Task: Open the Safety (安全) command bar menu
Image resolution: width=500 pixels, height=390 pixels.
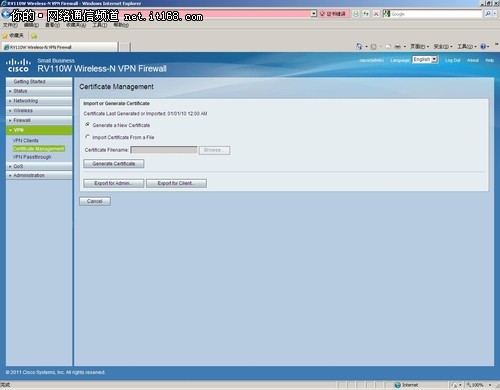Action: (x=443, y=47)
